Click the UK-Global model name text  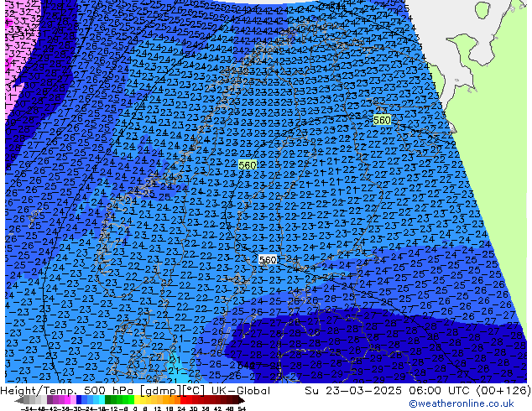pyautogui.click(x=241, y=391)
